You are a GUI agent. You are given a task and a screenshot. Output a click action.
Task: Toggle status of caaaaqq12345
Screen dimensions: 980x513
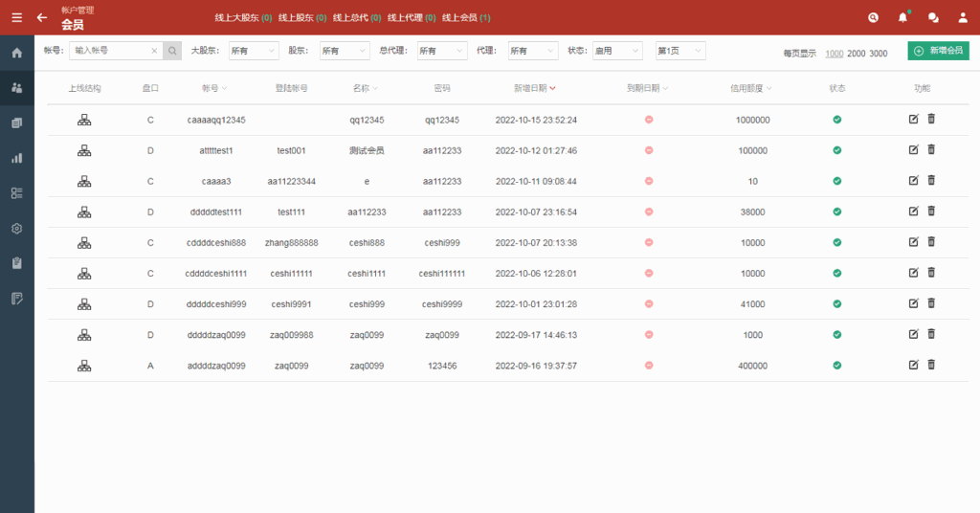pyautogui.click(x=836, y=120)
